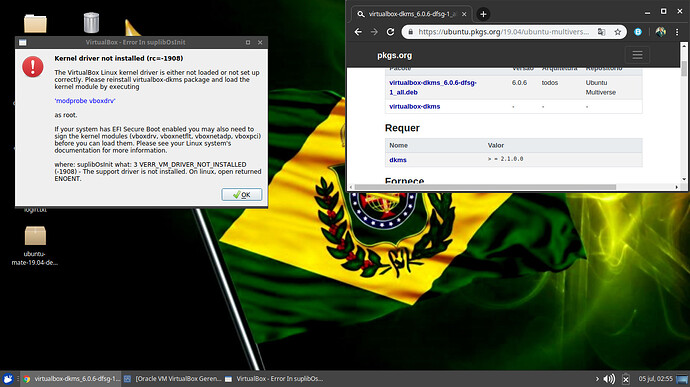Click the clock showing 05 jul, 02:55
690x387 pixels.
coord(656,379)
